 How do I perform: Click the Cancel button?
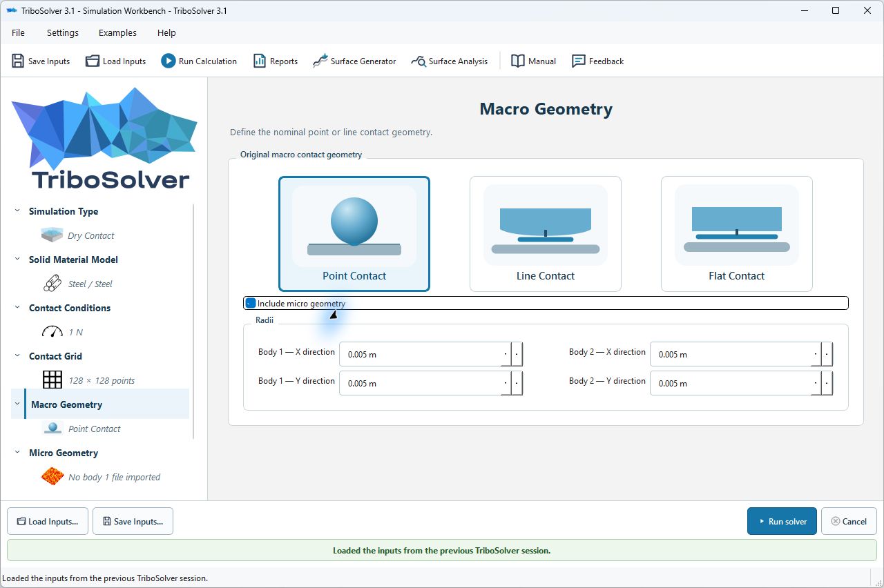point(849,522)
